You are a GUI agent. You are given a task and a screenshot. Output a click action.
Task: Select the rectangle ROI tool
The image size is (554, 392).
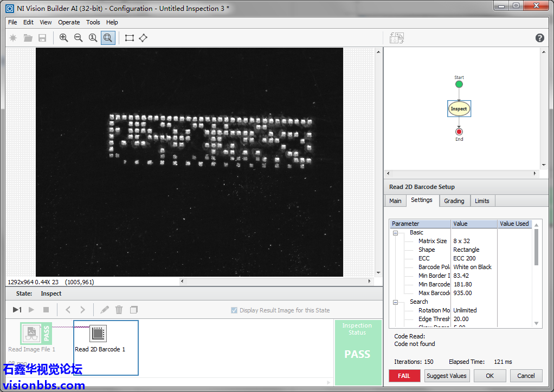pos(130,38)
